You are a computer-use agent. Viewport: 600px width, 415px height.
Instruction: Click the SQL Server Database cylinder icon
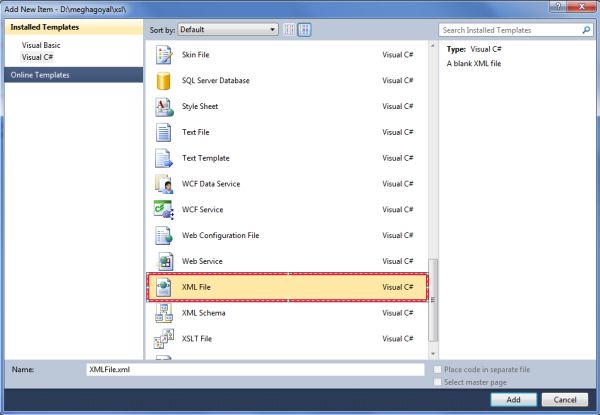[x=164, y=81]
